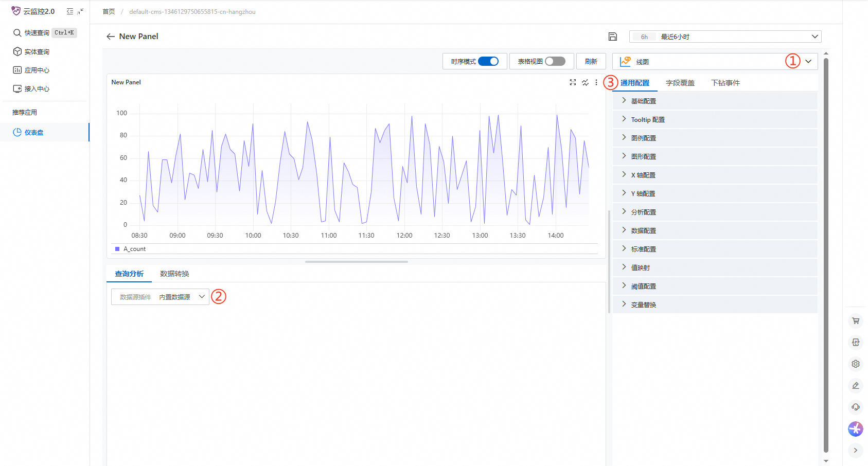Click the shrink sidebar arrows icon
The width and height of the screenshot is (868, 466).
tap(80, 11)
